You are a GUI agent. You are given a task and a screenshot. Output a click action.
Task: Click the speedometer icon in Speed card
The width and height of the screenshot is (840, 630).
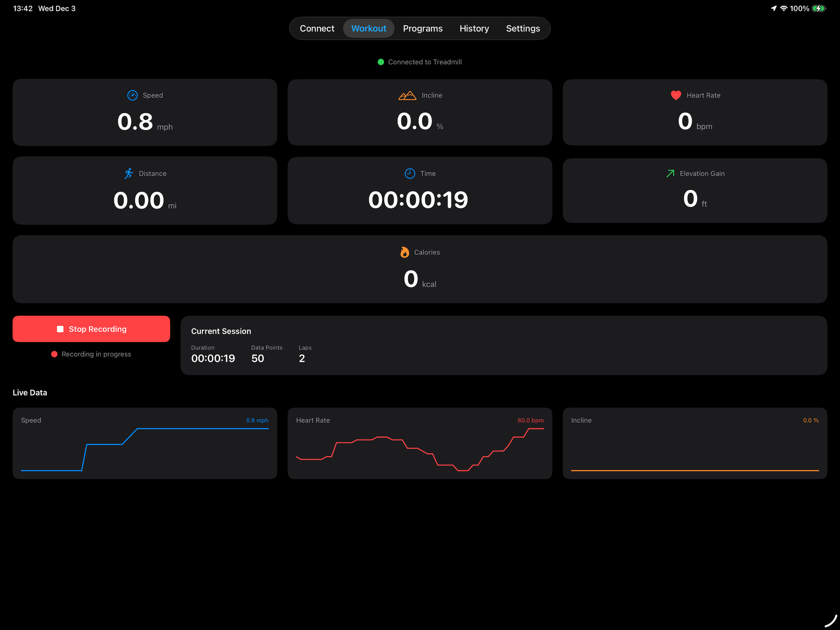pyautogui.click(x=132, y=95)
